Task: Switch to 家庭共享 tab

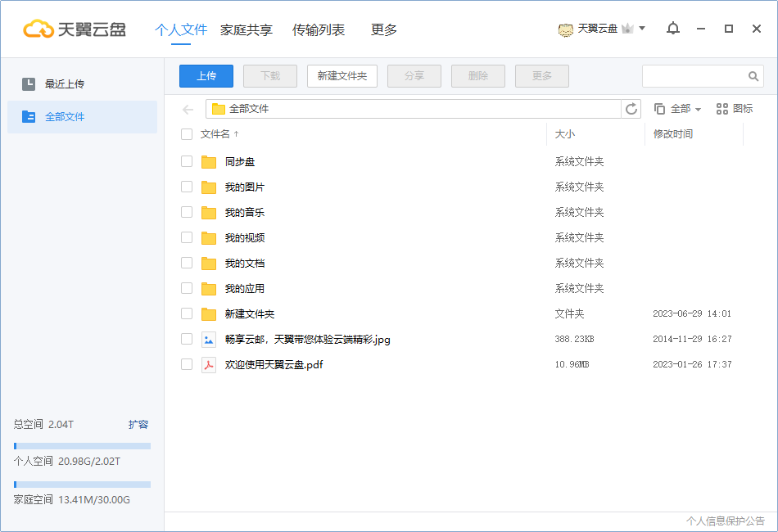Action: pos(247,29)
